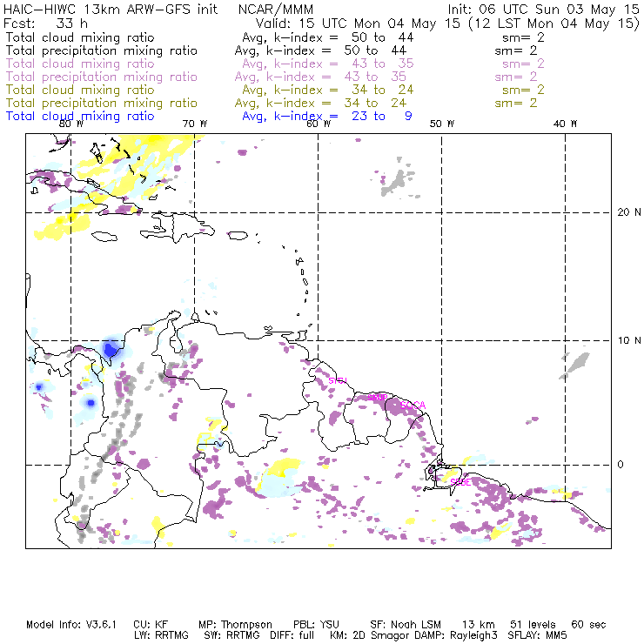Image resolution: width=644 pixels, height=644 pixels.
Task: Click the dark blue cloud core near Panama
Action: tap(110, 350)
